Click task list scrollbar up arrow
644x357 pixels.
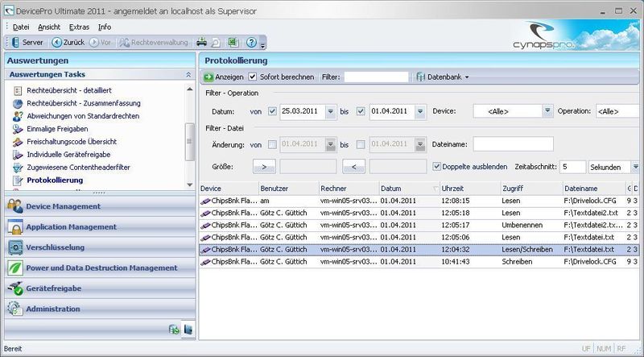(x=189, y=89)
